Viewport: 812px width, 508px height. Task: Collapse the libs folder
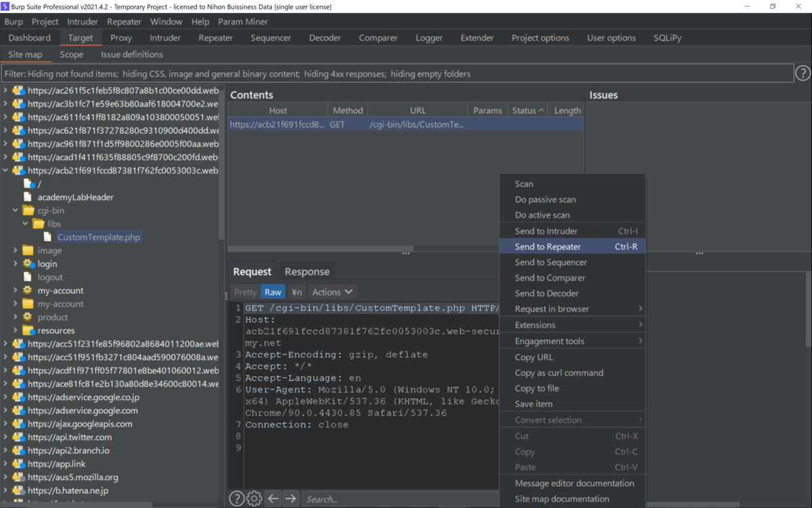[26, 224]
